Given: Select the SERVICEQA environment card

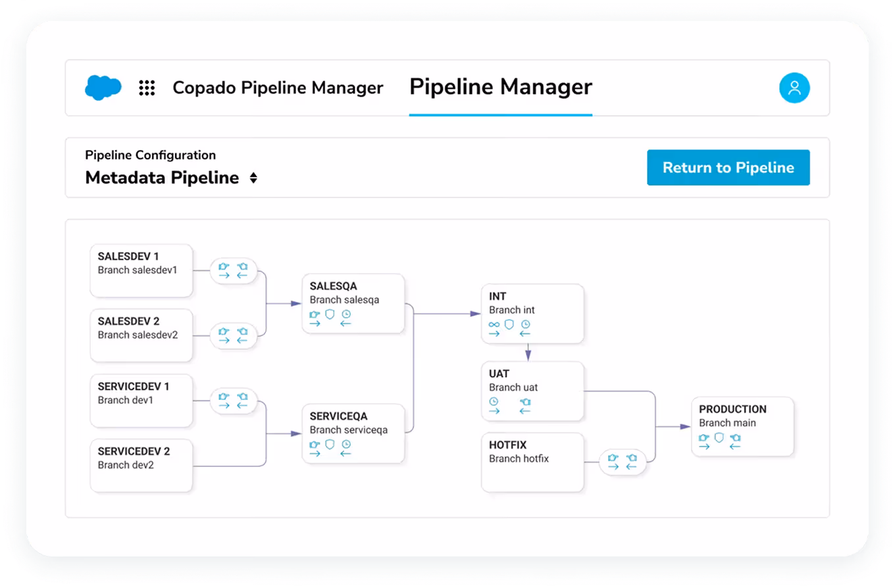Looking at the screenshot, I should [x=353, y=433].
